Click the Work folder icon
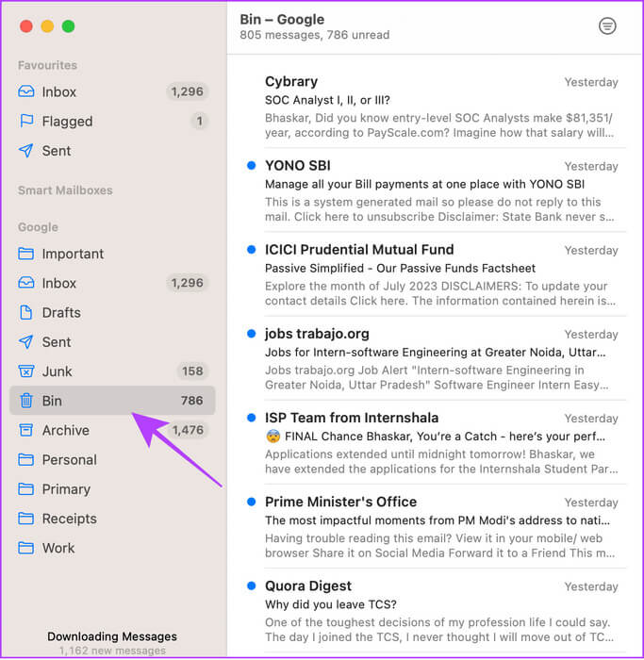The height and width of the screenshot is (660, 644). pyautogui.click(x=26, y=548)
